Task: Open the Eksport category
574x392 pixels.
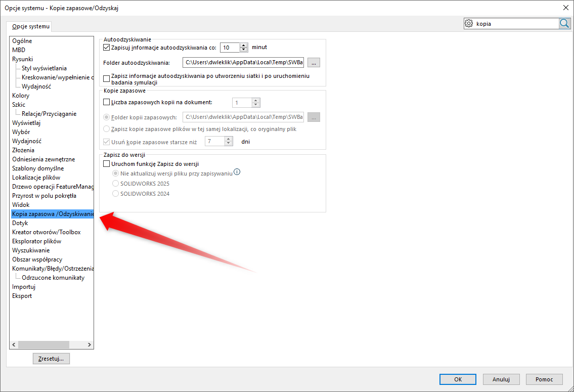Action: pyautogui.click(x=22, y=296)
